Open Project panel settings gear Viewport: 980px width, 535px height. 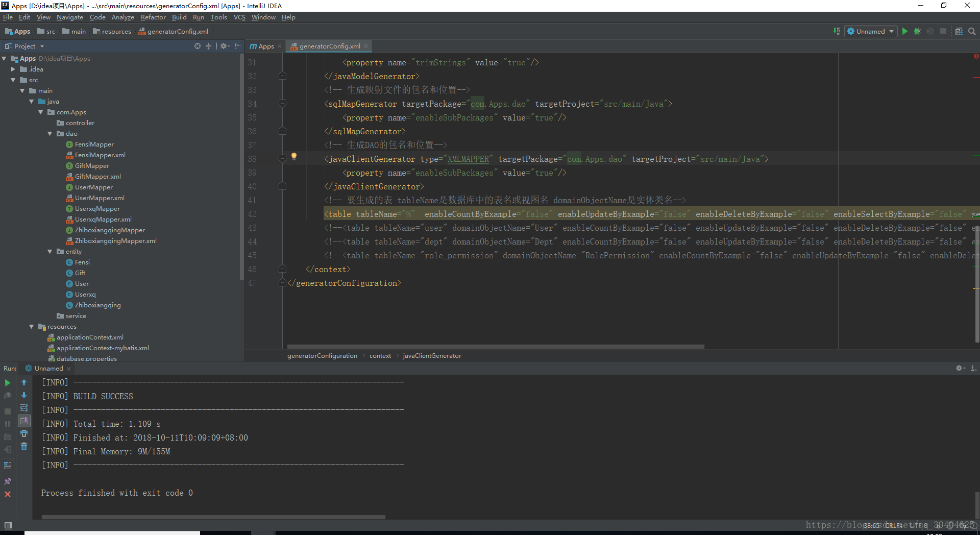225,46
